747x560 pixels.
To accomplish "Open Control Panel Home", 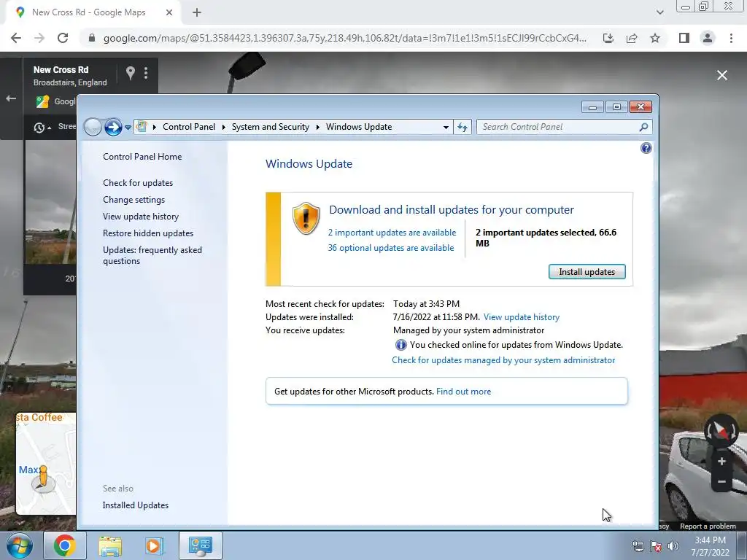I will point(142,157).
